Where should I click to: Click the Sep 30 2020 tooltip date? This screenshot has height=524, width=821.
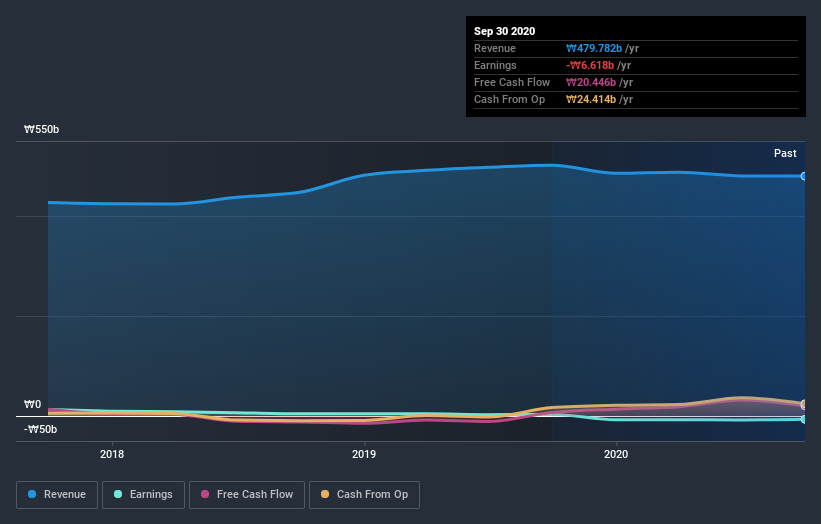[504, 31]
